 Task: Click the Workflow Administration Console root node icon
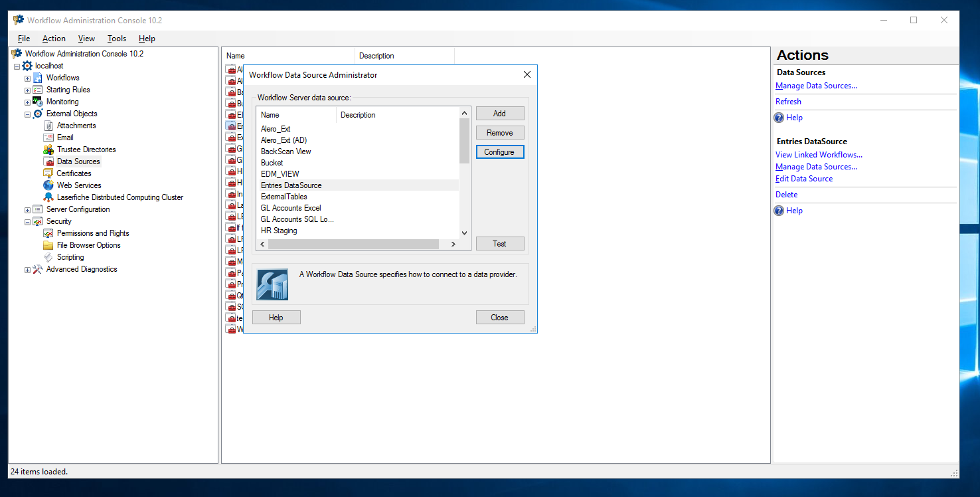click(17, 54)
